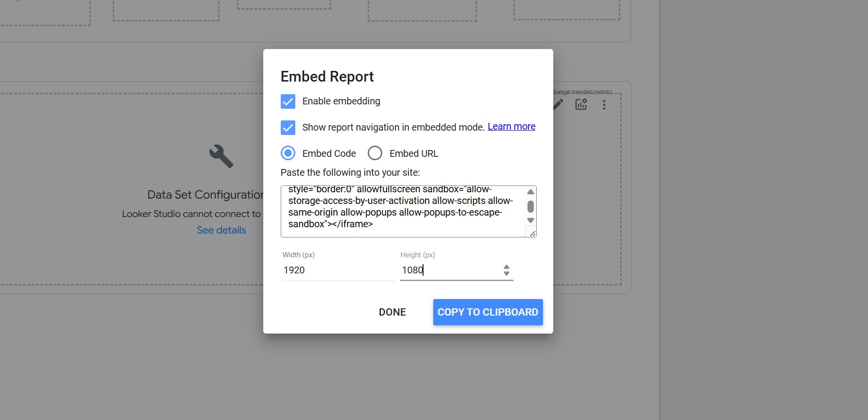Click the textarea resize handle corner
The width and height of the screenshot is (868, 420).
(532, 234)
